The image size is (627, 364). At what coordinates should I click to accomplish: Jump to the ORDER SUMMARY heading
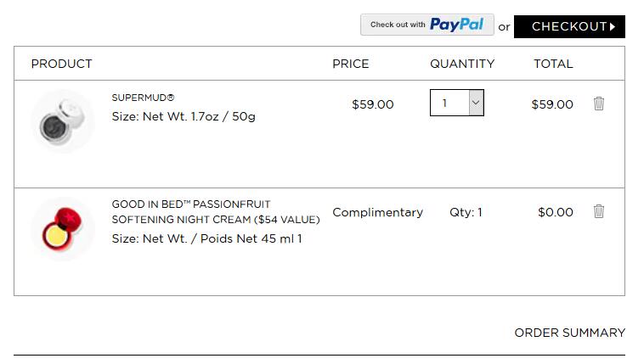(x=570, y=333)
